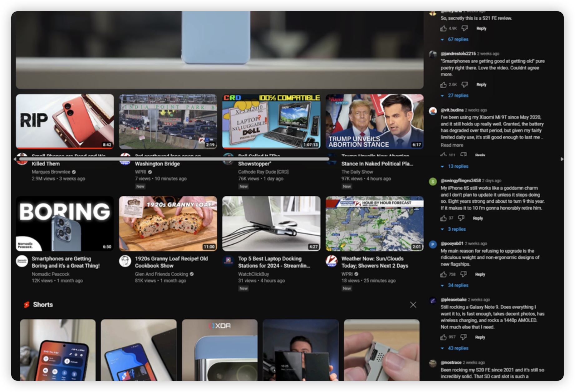
Task: Like the iPhone 6S comment by @swingyflingex3458
Action: point(443,218)
